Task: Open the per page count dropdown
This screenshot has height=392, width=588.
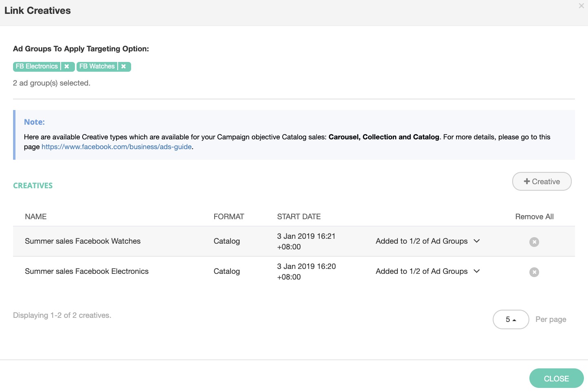Action: coord(511,319)
